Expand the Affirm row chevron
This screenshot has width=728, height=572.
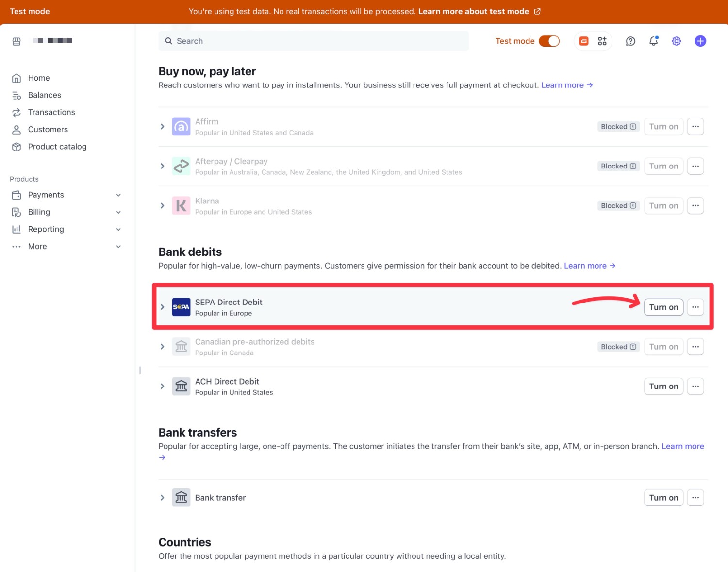pos(162,127)
